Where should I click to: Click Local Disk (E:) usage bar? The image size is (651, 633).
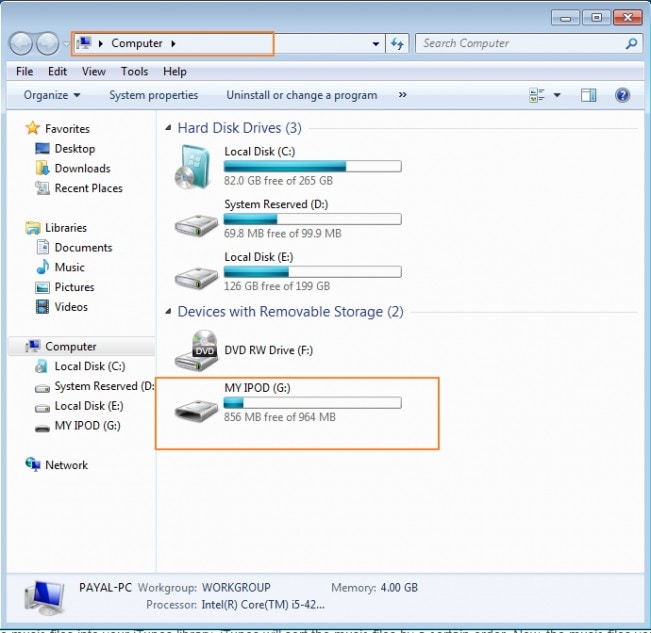(x=312, y=272)
